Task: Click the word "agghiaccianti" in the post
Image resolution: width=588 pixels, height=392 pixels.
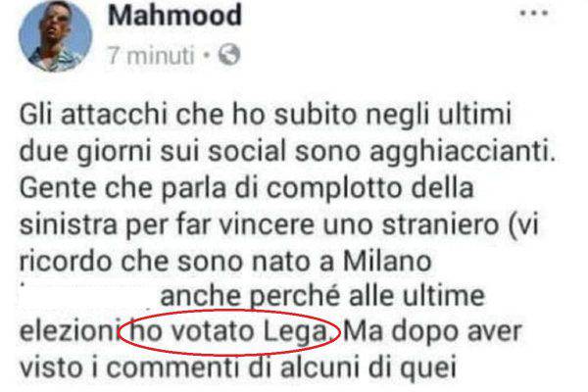Action: click(462, 153)
